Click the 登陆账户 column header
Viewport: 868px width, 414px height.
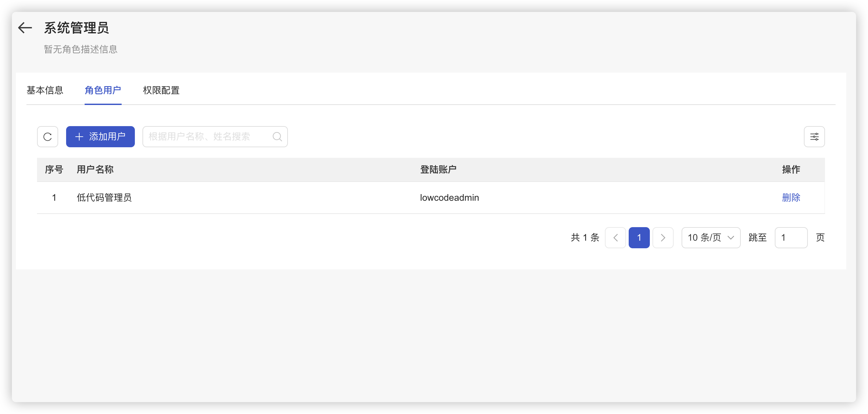[438, 169]
